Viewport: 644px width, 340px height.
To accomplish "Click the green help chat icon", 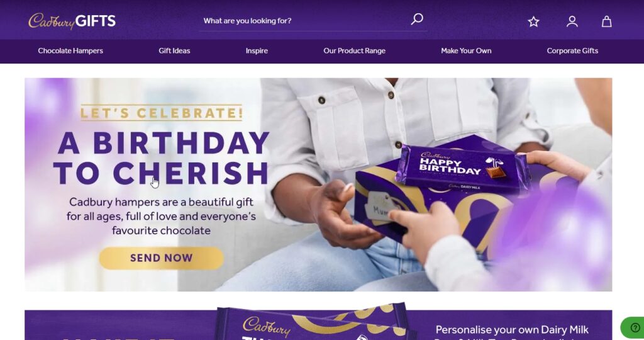I will [635, 327].
